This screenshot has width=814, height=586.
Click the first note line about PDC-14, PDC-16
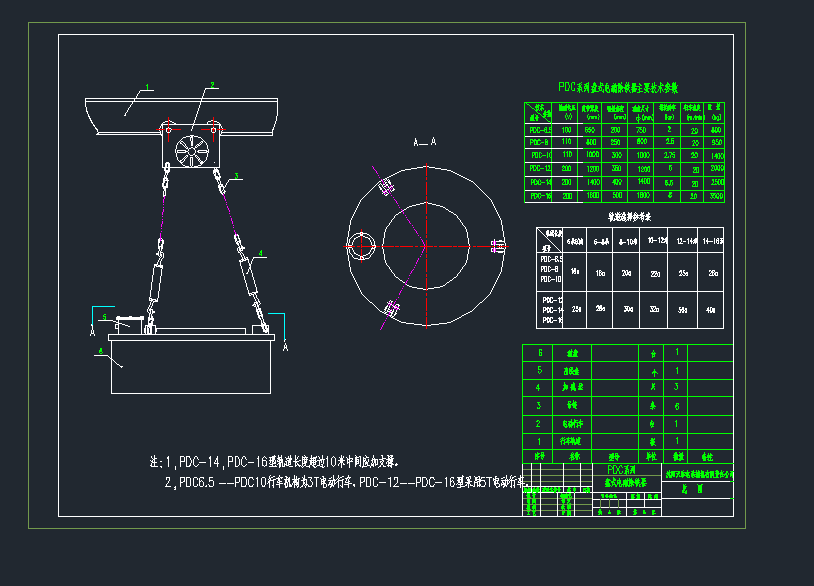274,462
